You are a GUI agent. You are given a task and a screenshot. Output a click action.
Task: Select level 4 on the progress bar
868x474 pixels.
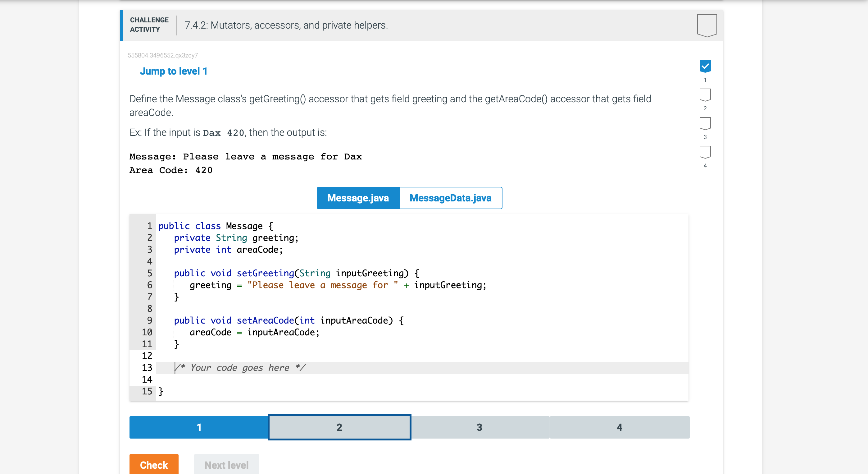[620, 427]
